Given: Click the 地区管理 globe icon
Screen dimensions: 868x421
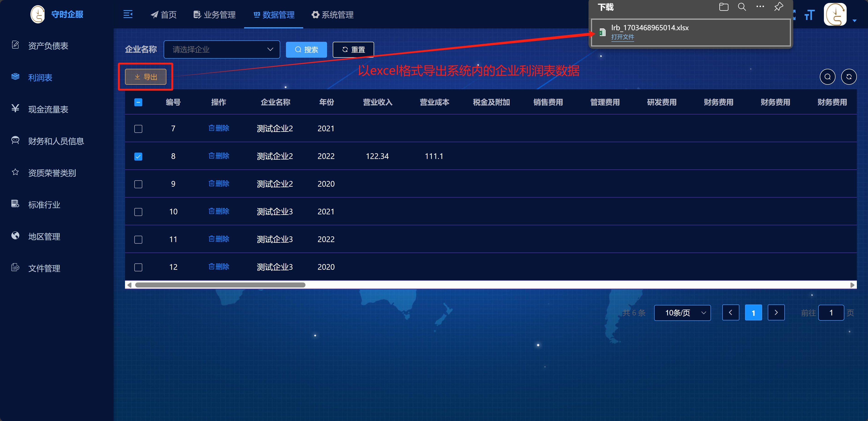Looking at the screenshot, I should coord(15,235).
